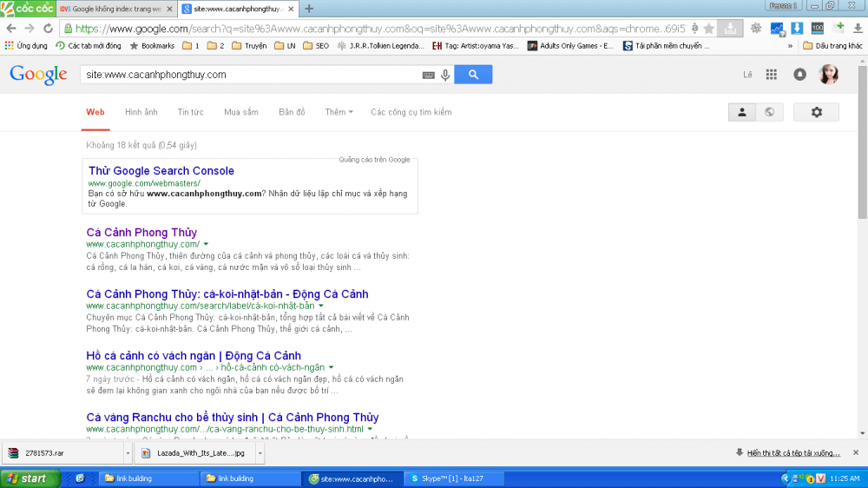Image resolution: width=868 pixels, height=488 pixels.
Task: Click the Lê account name link
Action: point(747,75)
